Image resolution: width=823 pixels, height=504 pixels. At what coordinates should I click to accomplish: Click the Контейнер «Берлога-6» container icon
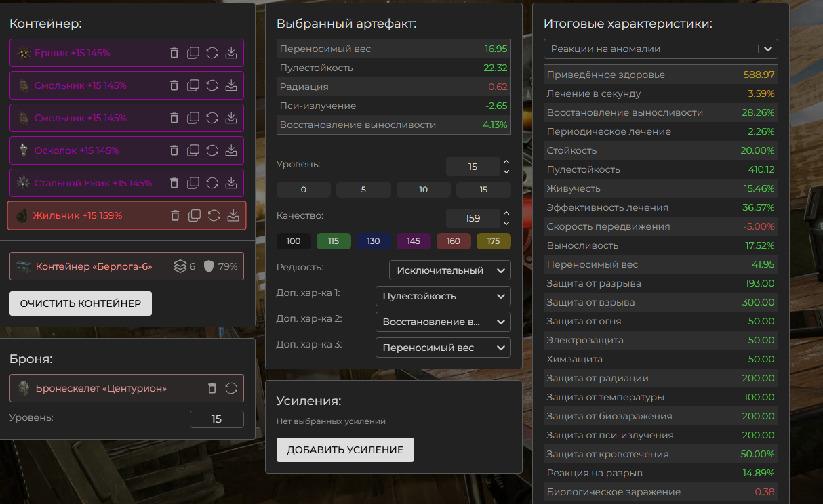[x=24, y=266]
